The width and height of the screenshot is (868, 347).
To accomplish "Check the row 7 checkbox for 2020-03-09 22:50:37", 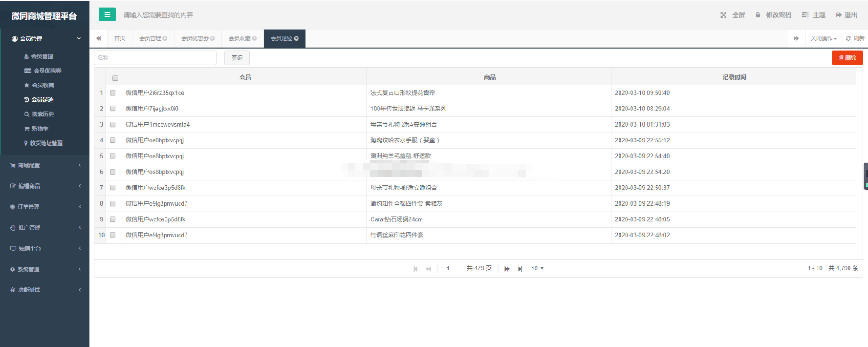I will tap(112, 188).
